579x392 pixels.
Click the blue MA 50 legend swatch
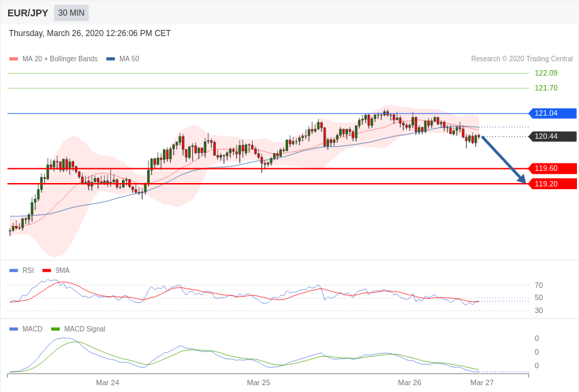pyautogui.click(x=110, y=59)
